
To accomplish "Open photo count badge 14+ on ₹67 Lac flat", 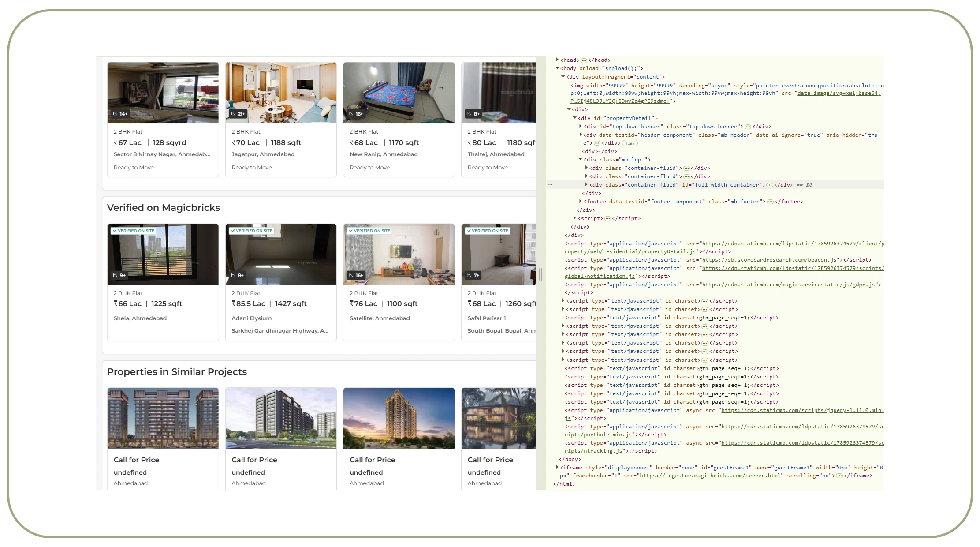I will click(x=120, y=114).
